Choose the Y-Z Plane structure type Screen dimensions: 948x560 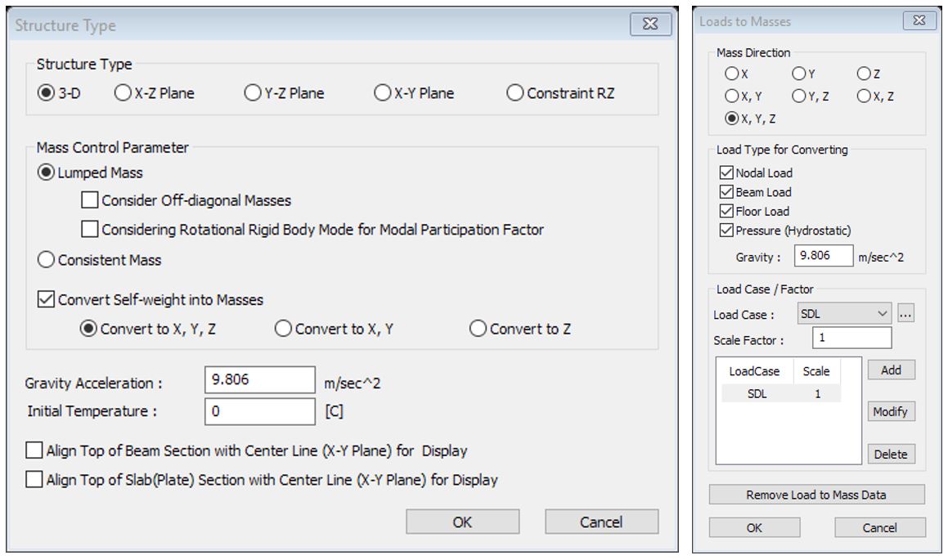click(x=252, y=93)
